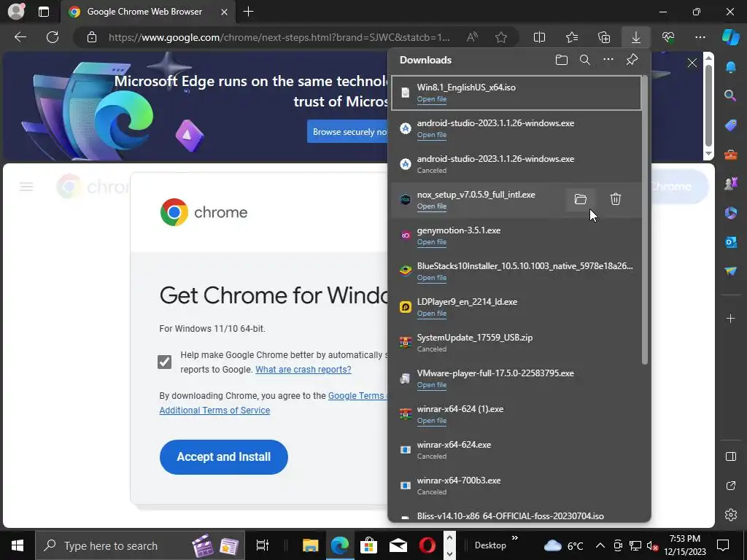Click taskbar search box
Screen dimensions: 747x560
click(140, 545)
